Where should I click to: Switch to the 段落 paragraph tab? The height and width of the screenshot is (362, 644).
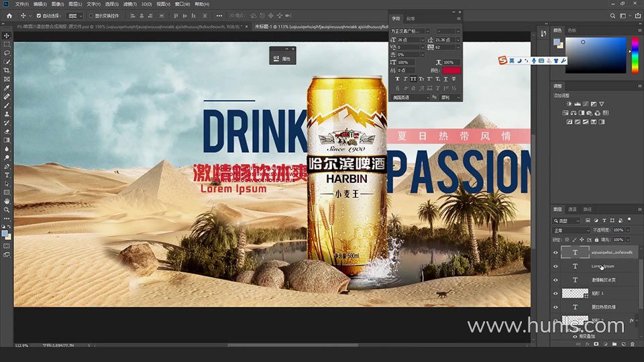(x=411, y=19)
